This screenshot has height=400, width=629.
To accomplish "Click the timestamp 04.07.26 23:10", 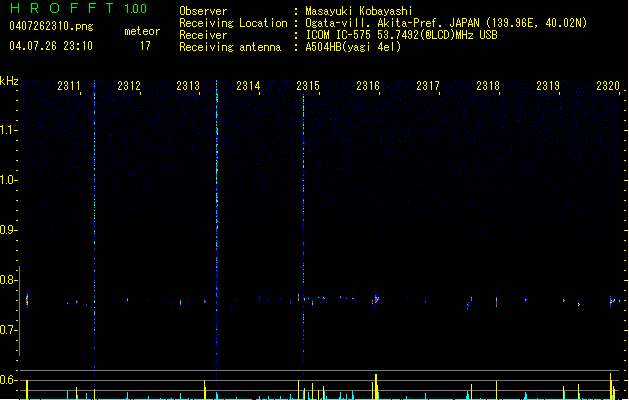I will point(51,46).
